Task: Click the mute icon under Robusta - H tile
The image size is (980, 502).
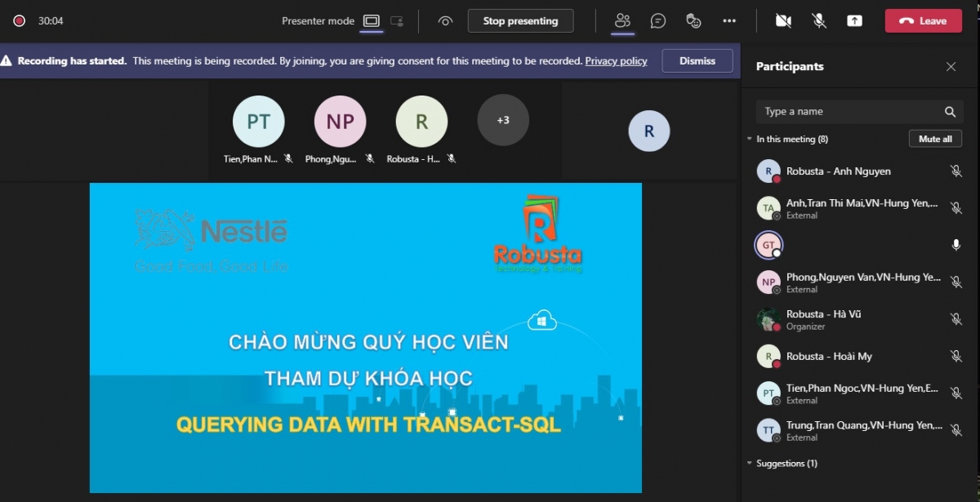Action: coord(452,158)
